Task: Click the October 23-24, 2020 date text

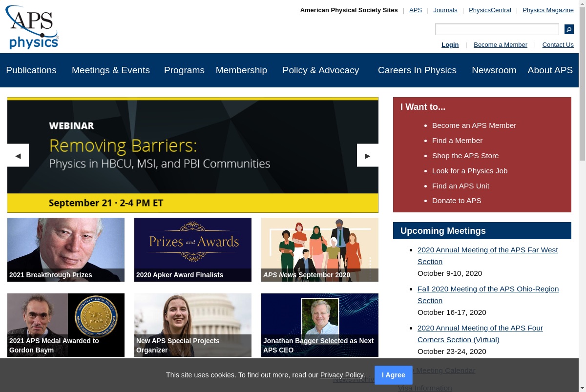Action: (x=452, y=351)
